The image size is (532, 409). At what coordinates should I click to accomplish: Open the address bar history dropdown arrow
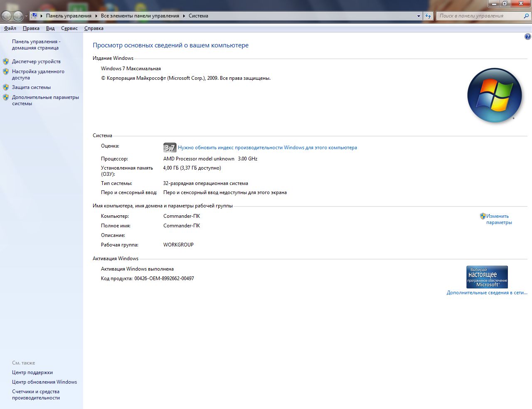(x=419, y=16)
